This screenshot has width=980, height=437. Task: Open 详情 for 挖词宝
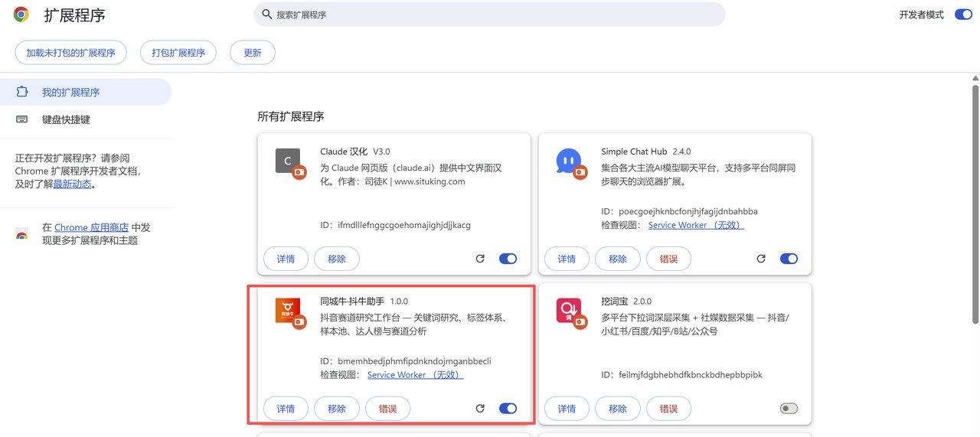tap(567, 409)
